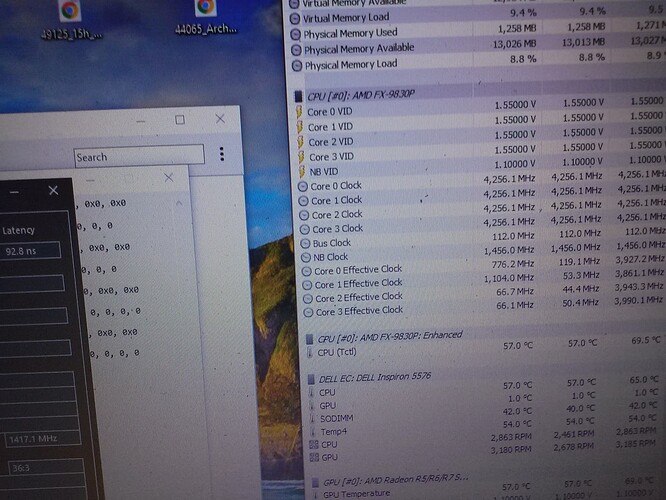This screenshot has width=666, height=500.
Task: Click the NB Clock sensor icon
Action: [x=306, y=257]
